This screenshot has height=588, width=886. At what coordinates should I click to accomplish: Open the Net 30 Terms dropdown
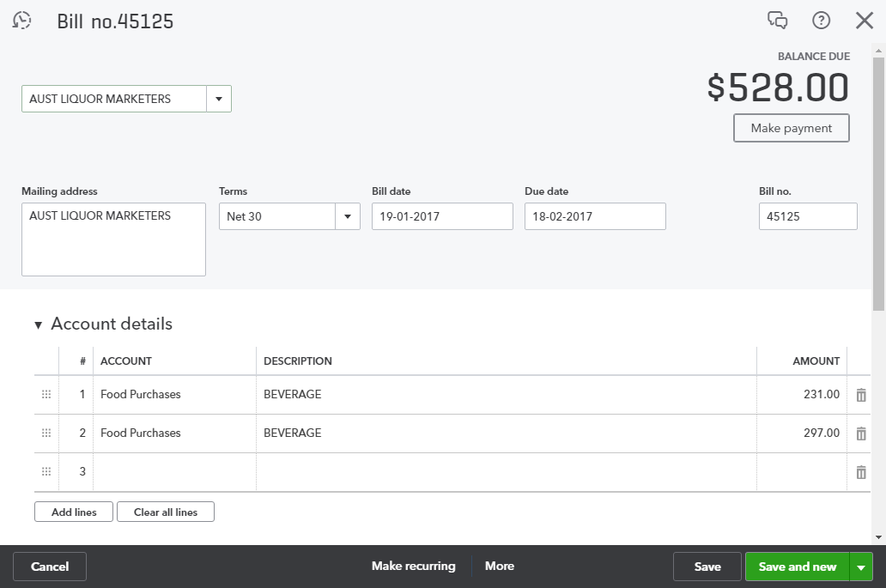(x=348, y=216)
